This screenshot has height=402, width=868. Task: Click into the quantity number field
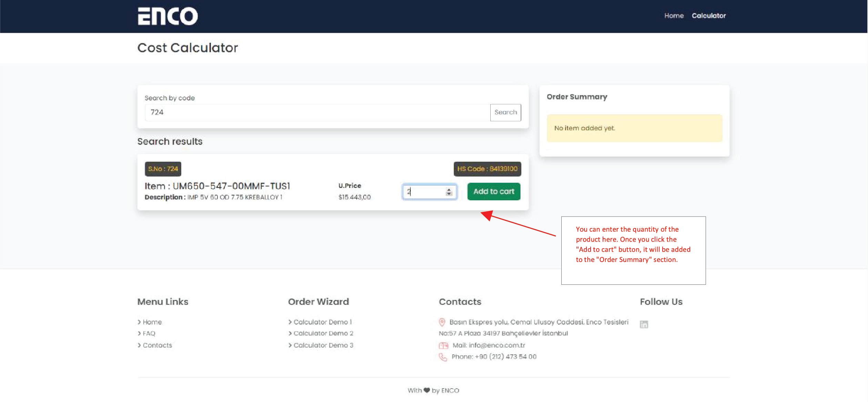point(425,192)
